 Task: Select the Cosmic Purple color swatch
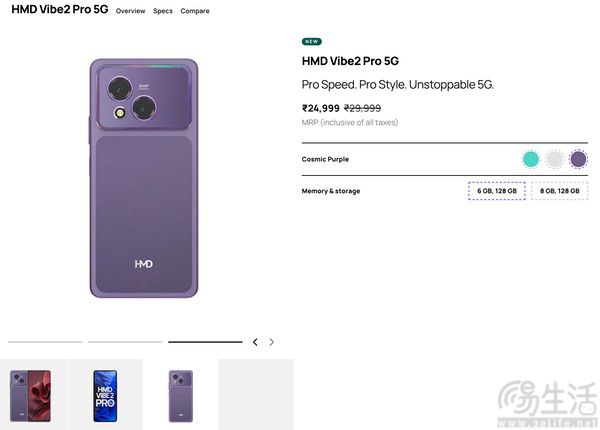point(578,159)
